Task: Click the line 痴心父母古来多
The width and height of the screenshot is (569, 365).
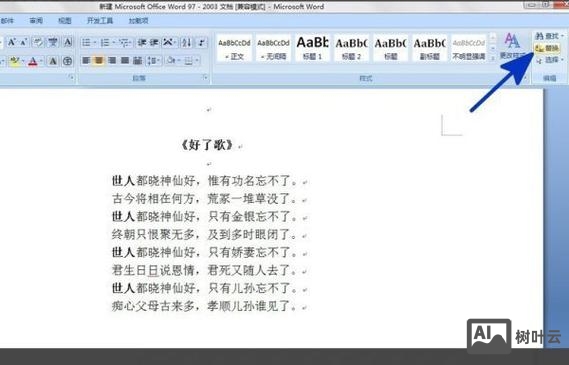Action: 153,306
